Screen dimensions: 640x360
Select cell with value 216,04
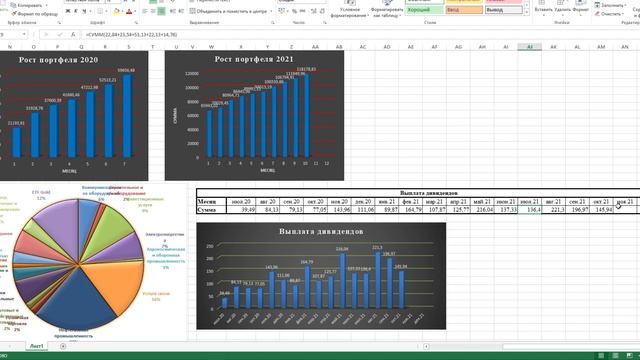(x=482, y=209)
